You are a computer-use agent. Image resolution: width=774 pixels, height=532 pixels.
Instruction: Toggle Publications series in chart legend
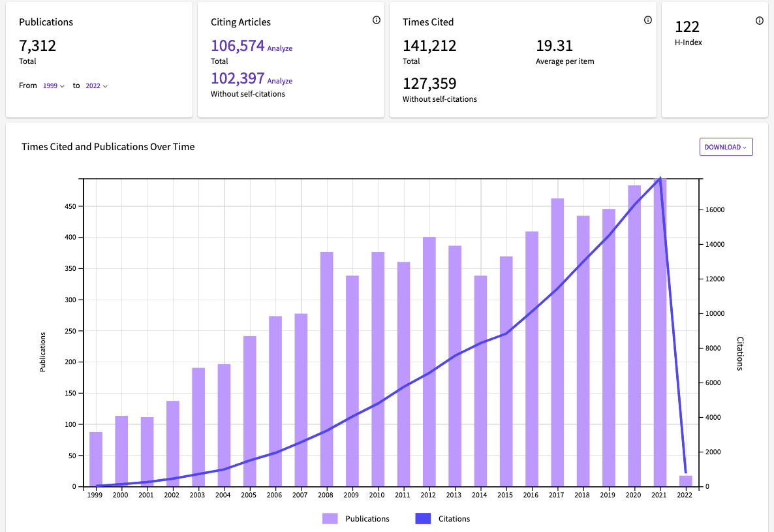(356, 519)
